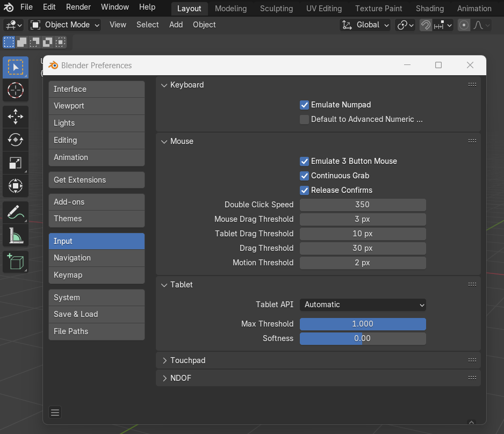This screenshot has width=504, height=434.
Task: Toggle the snapping magnet icon
Action: tap(426, 25)
